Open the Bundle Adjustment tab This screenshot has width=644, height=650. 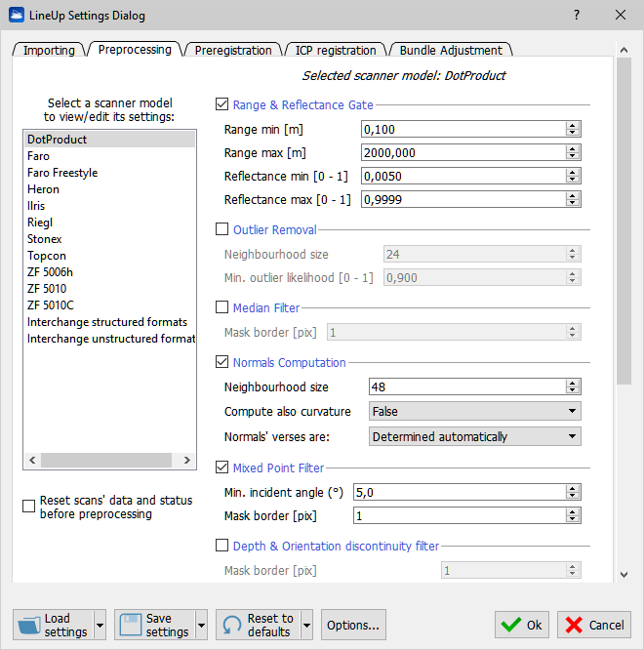pyautogui.click(x=451, y=50)
